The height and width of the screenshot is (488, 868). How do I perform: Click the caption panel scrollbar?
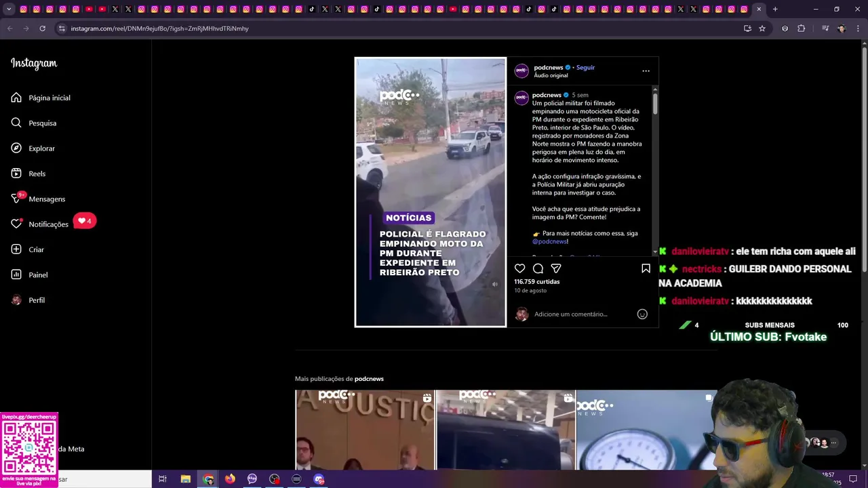(655, 103)
